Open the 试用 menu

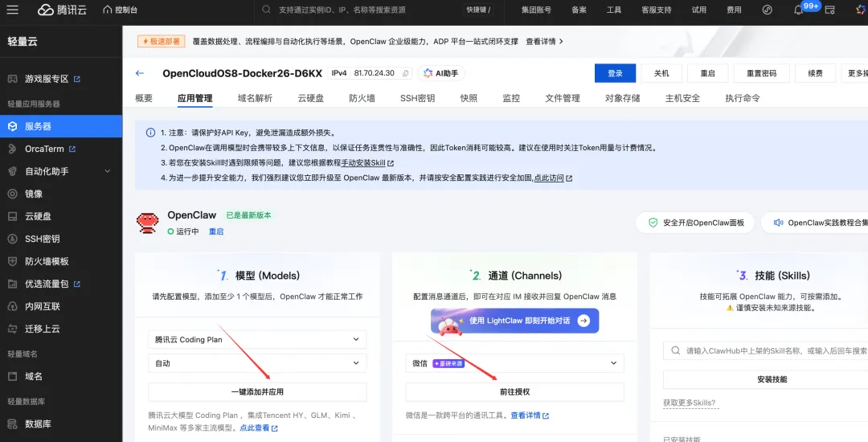(699, 10)
